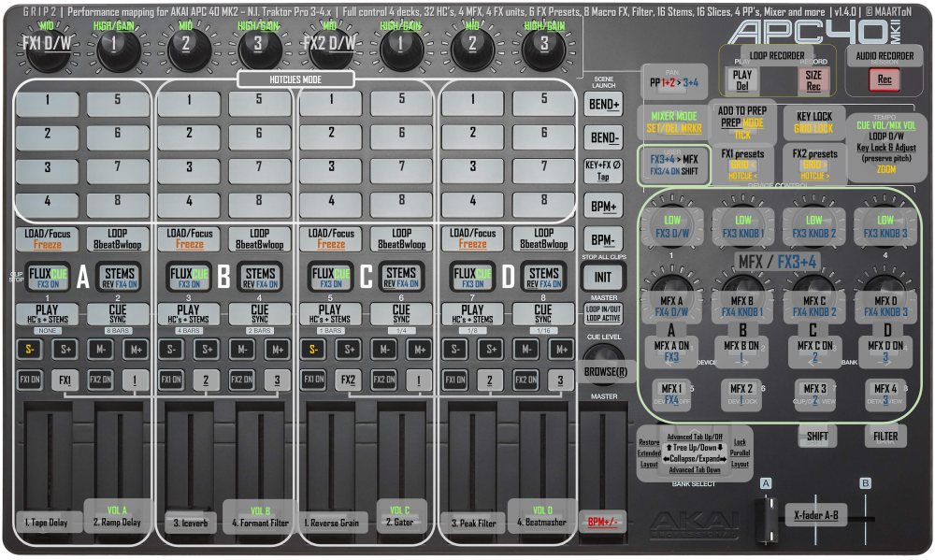
Task: Click the 4. Beatmasher fader
Action: click(541, 516)
